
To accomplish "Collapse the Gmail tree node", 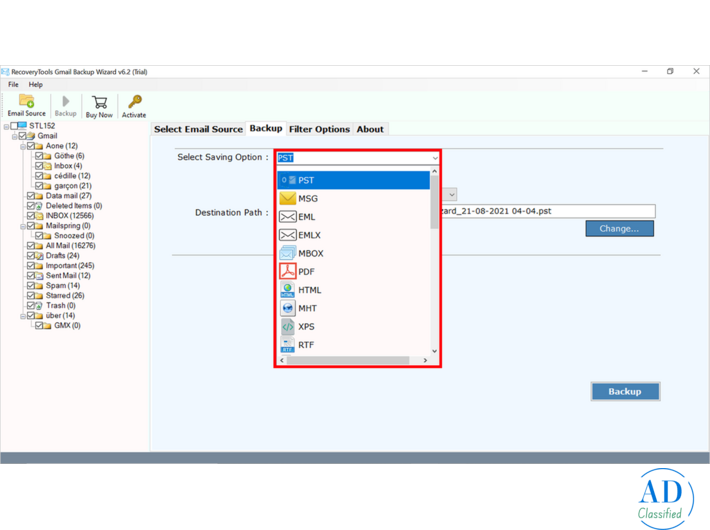I will [x=14, y=136].
